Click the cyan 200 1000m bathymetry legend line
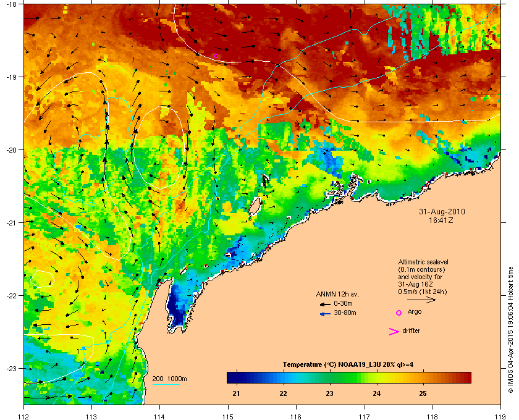 [166, 384]
